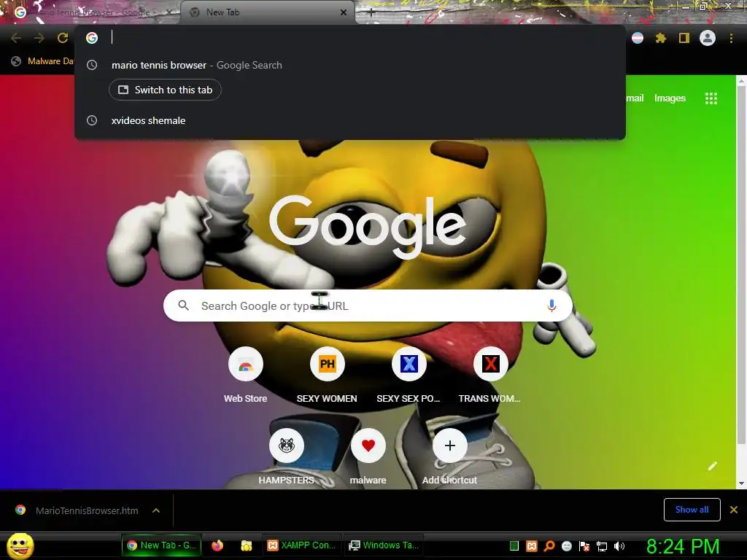Go forward using the forward arrow
The height and width of the screenshot is (560, 747).
[x=39, y=38]
